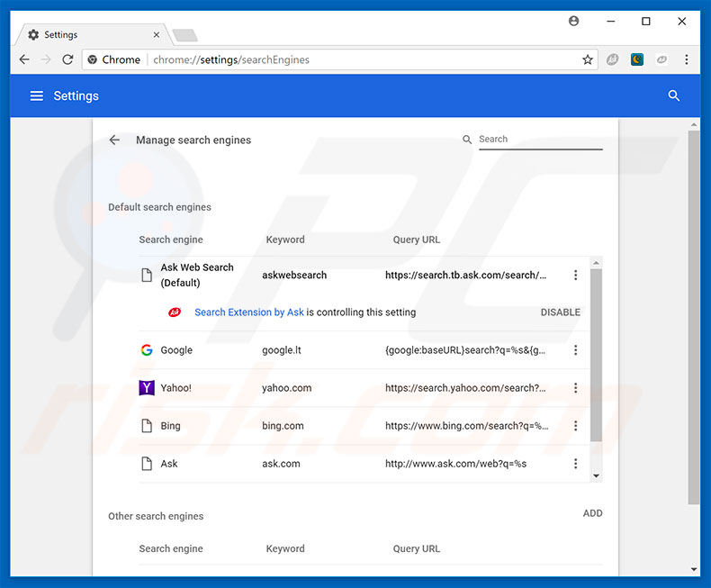Open more actions for Google entry
Image resolution: width=711 pixels, height=588 pixels.
pyautogui.click(x=576, y=350)
